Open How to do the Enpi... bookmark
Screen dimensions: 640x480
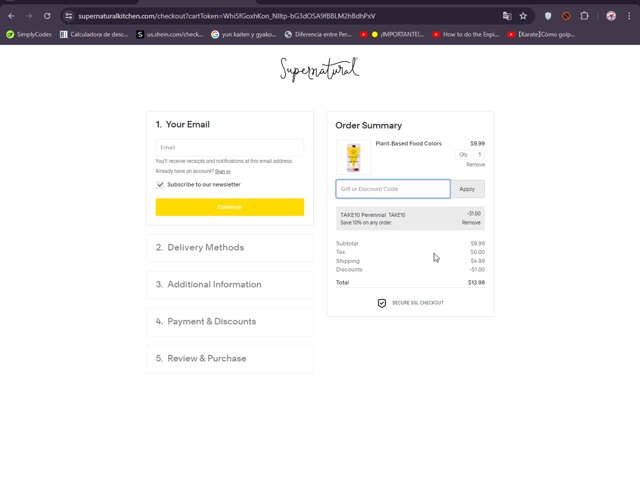click(466, 34)
